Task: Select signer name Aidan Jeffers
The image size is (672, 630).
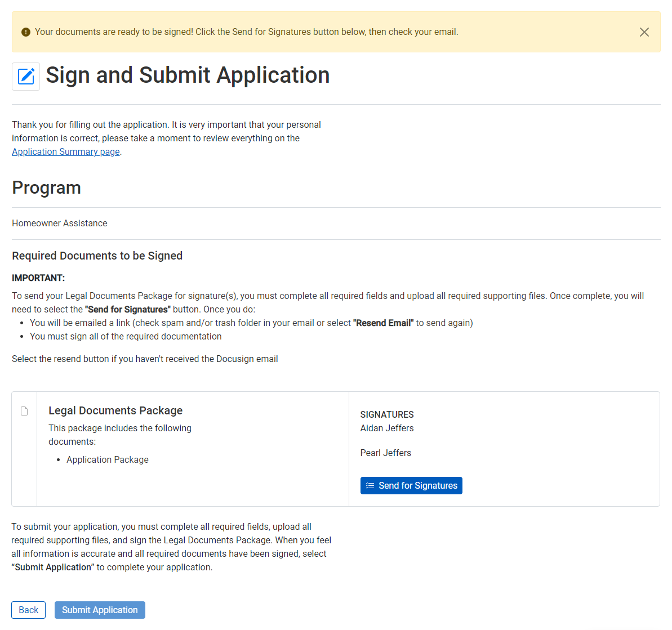Action: [x=386, y=429]
